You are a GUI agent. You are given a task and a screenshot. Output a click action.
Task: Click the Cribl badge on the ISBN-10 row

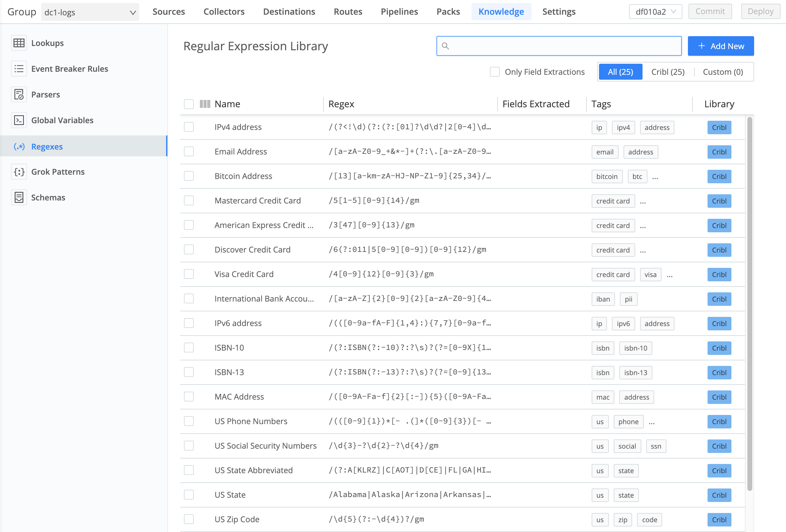(x=719, y=348)
